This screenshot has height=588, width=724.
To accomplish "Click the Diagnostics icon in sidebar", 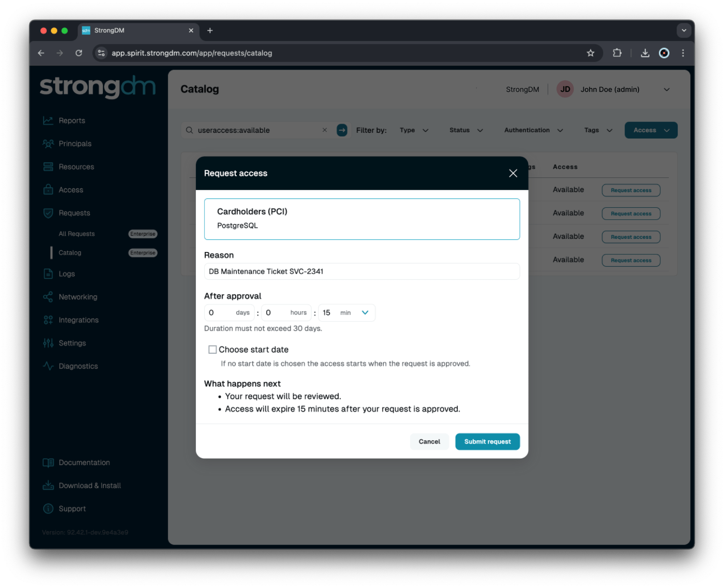I will (49, 366).
